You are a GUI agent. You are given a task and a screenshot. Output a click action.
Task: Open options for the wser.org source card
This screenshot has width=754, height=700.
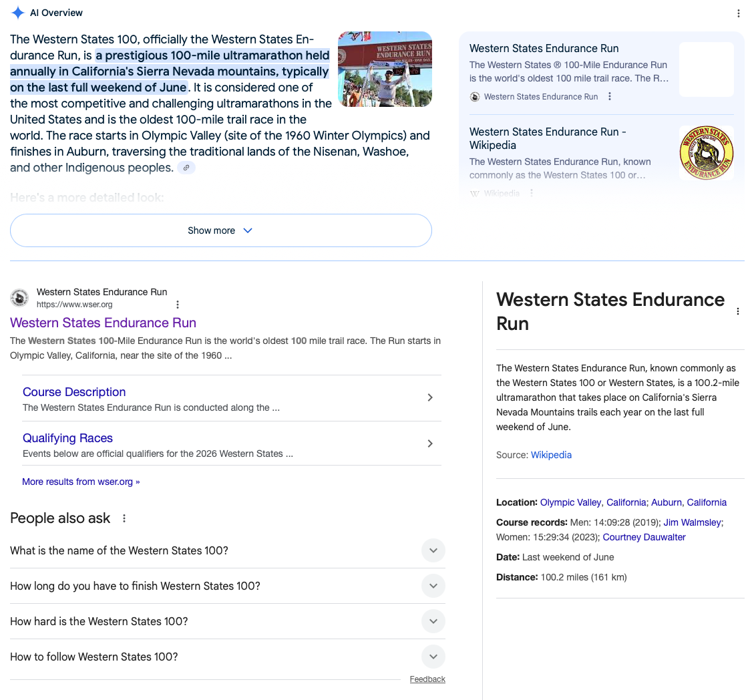click(609, 97)
